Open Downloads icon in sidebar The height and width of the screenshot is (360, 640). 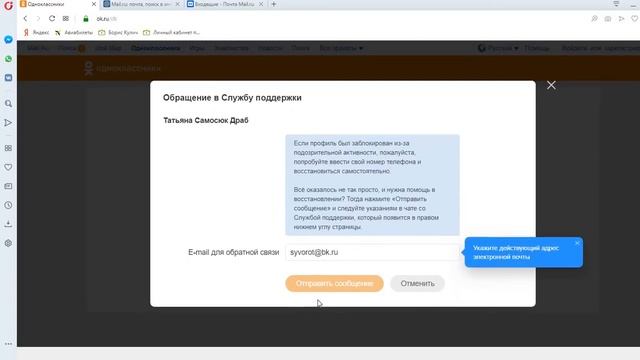tap(8, 224)
